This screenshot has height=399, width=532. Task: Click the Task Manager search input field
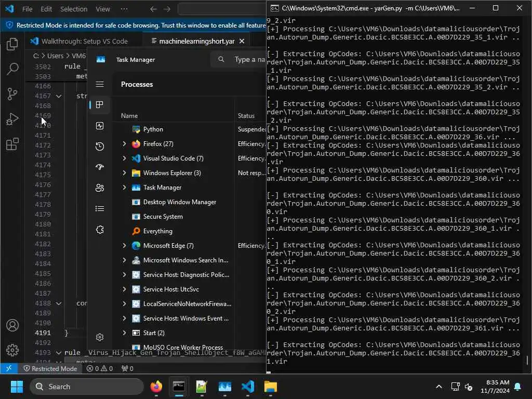[x=238, y=59]
